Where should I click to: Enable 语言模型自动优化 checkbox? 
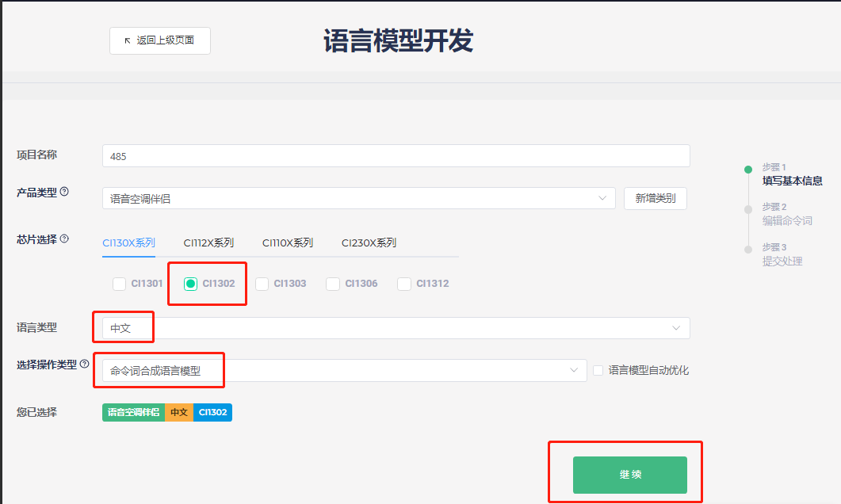coord(598,370)
